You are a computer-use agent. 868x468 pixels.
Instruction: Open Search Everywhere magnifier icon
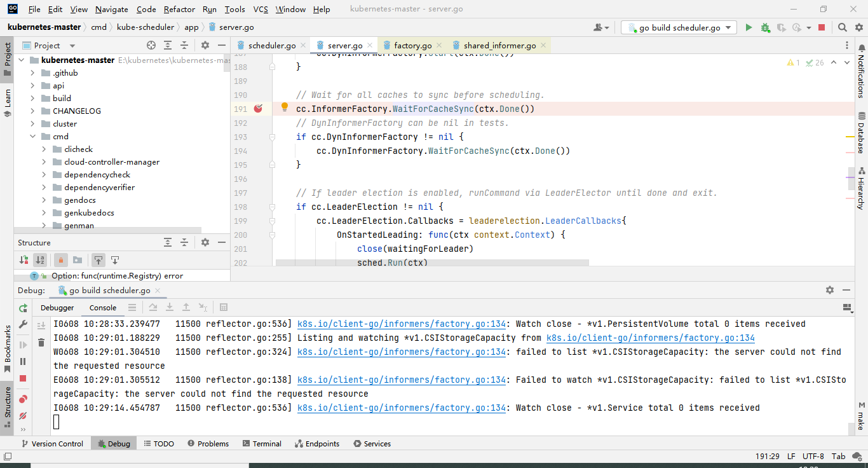(x=842, y=27)
